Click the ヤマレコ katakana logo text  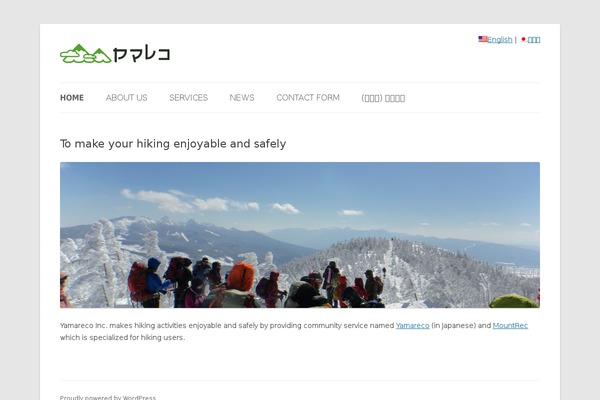pos(141,54)
